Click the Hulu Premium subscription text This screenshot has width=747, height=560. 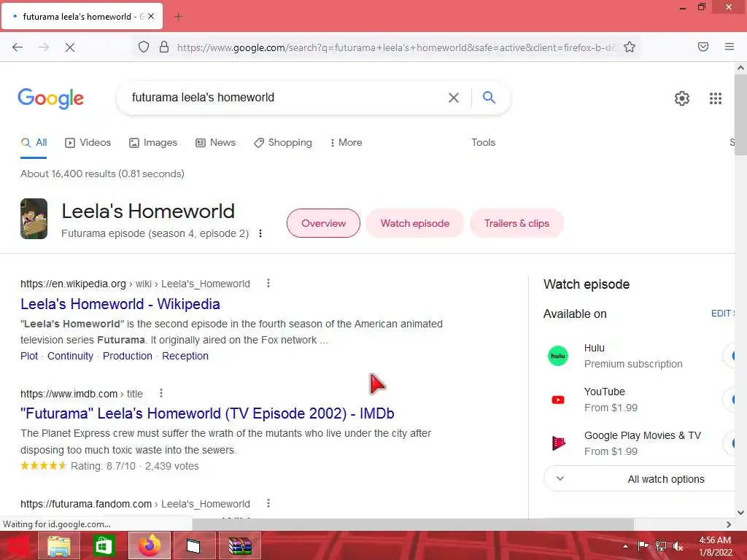(x=633, y=364)
